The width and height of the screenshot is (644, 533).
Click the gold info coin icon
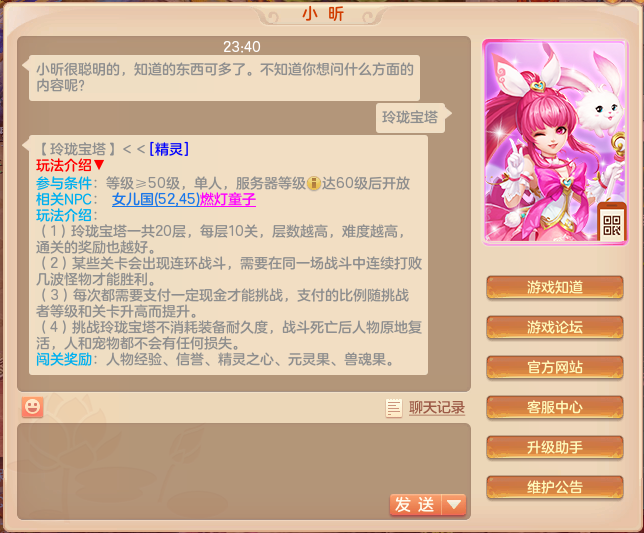coord(313,183)
